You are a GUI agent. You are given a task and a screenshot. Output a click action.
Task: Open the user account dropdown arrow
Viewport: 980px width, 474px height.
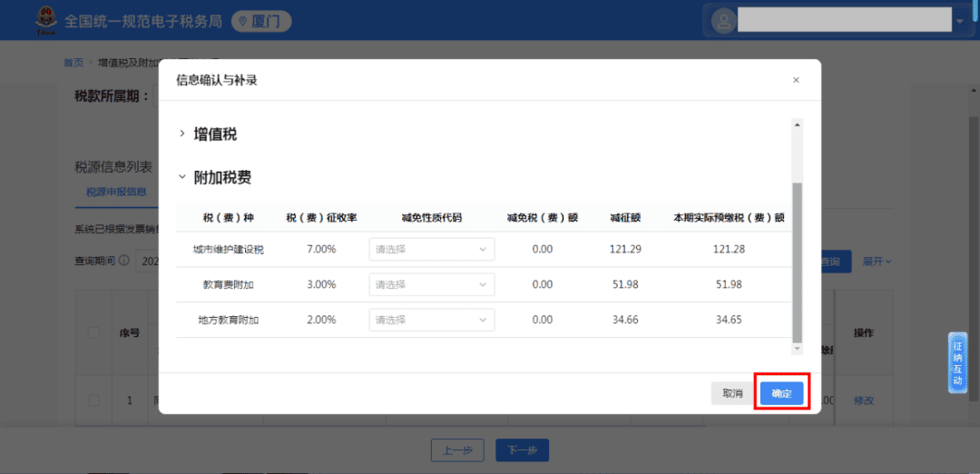click(x=959, y=20)
